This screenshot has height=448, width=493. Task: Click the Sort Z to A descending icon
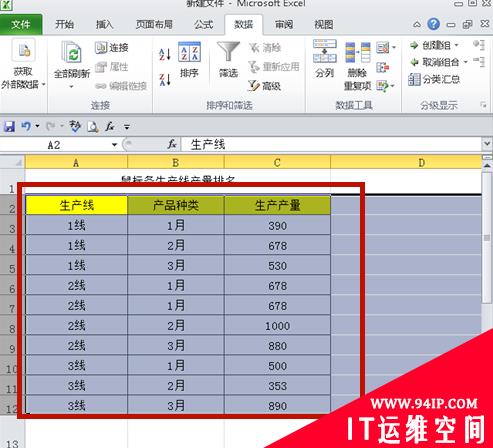coord(165,80)
